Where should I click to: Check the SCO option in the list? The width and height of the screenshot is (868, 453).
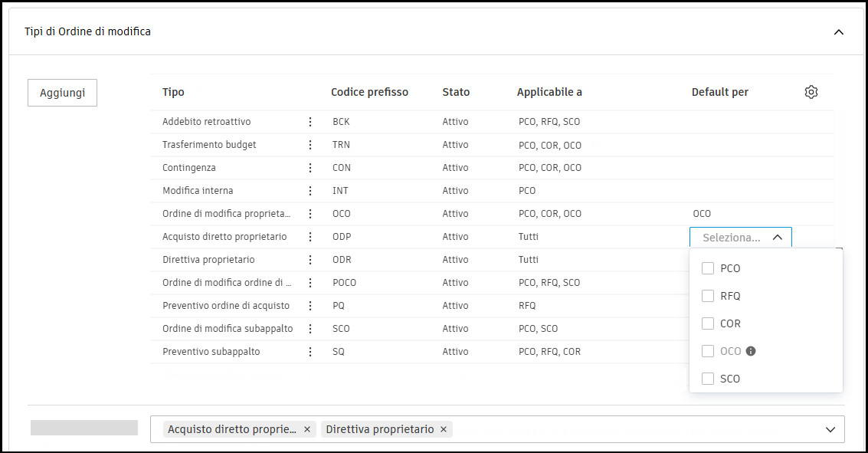pyautogui.click(x=707, y=378)
